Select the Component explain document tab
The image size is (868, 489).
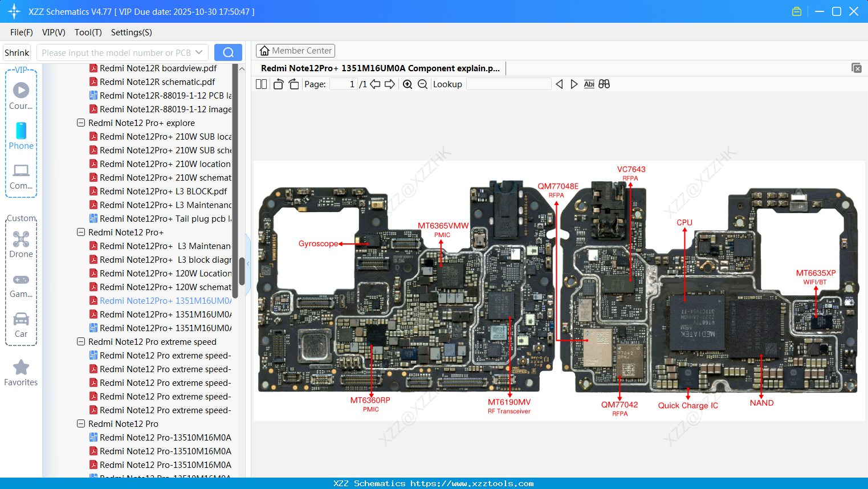pos(380,68)
